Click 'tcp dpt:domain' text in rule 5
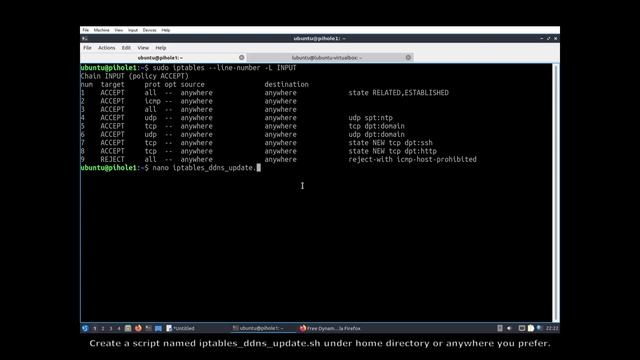The height and width of the screenshot is (360, 640). pyautogui.click(x=376, y=126)
